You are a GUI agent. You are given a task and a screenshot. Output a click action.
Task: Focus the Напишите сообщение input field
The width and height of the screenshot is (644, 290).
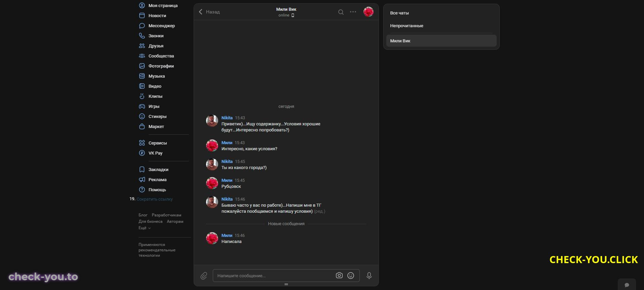point(286,276)
